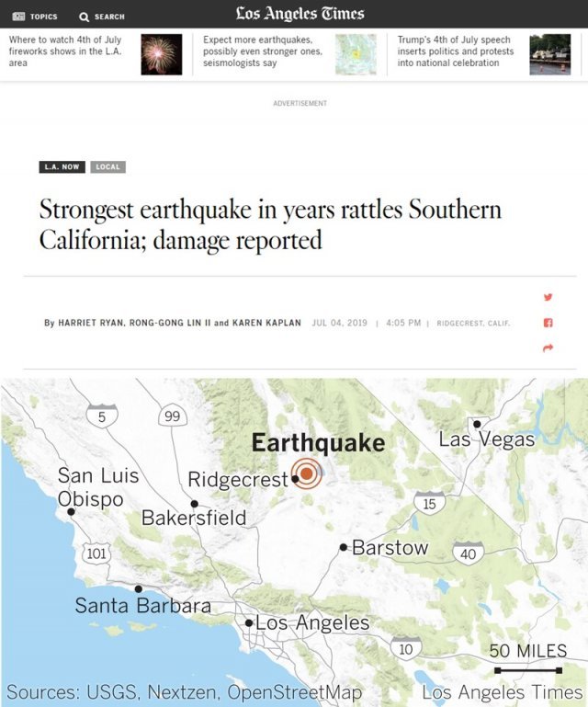Screen dimensions: 588x707
Task: Click the share arrow icon
Action: point(548,348)
